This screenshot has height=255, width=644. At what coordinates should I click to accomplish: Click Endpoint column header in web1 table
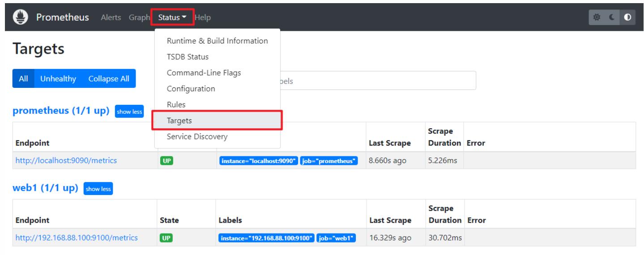pyautogui.click(x=32, y=220)
